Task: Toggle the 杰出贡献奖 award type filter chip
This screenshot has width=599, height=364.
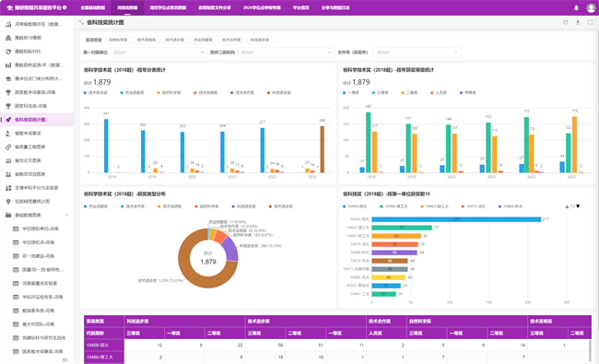Action: (203, 40)
